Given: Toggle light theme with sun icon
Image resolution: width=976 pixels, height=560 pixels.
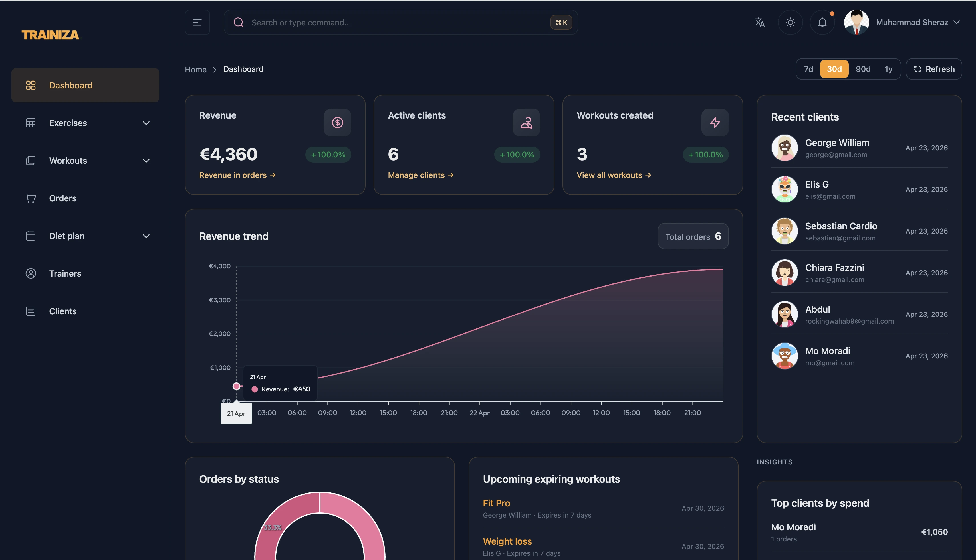Looking at the screenshot, I should (791, 22).
